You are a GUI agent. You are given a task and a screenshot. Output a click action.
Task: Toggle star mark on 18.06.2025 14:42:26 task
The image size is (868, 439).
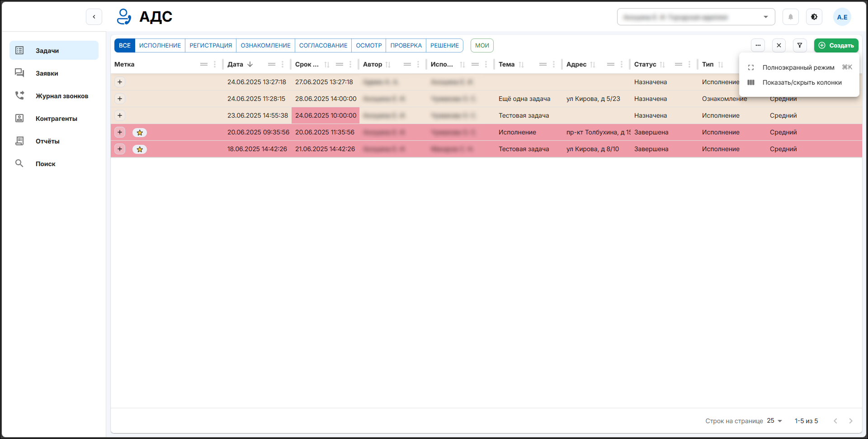pos(140,149)
